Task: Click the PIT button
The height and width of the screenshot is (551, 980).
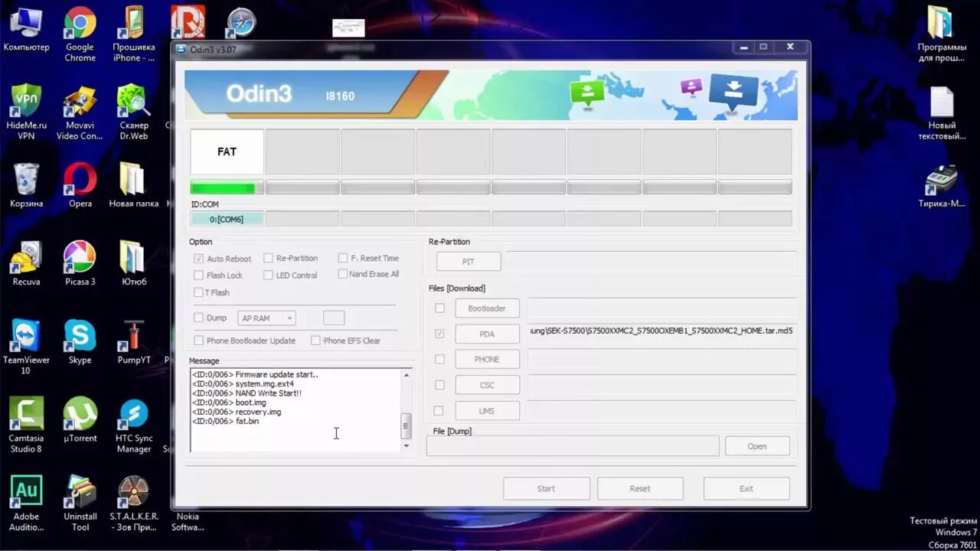Action: click(x=469, y=262)
